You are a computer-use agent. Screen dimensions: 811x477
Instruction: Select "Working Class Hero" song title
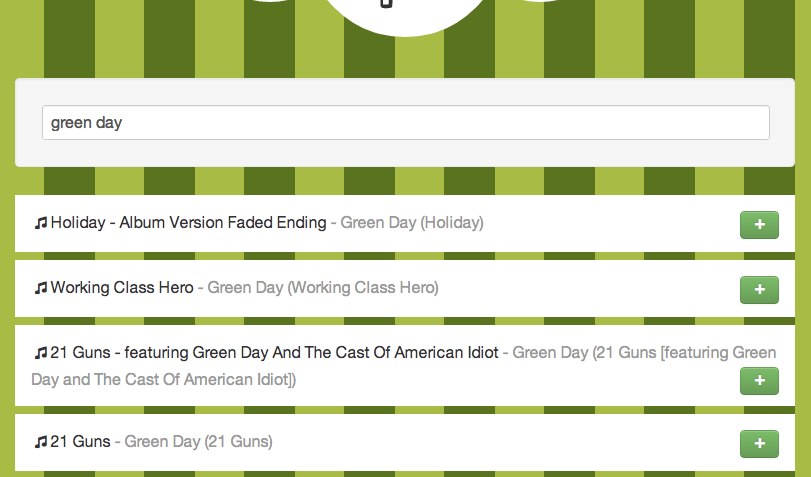tap(122, 288)
